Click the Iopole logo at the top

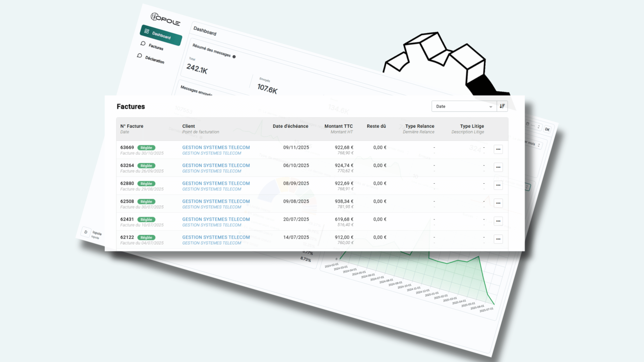[165, 19]
